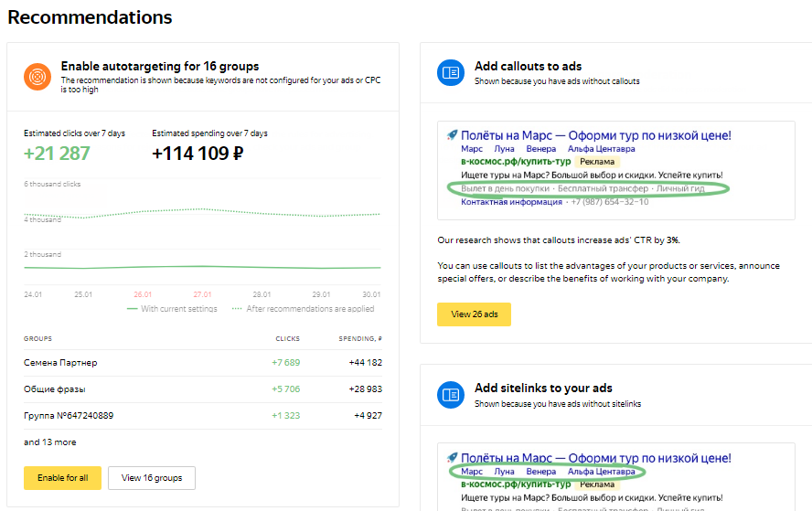Click Альфа Центавра in the sitelinks ad preview
The height and width of the screenshot is (511, 812).
click(601, 472)
